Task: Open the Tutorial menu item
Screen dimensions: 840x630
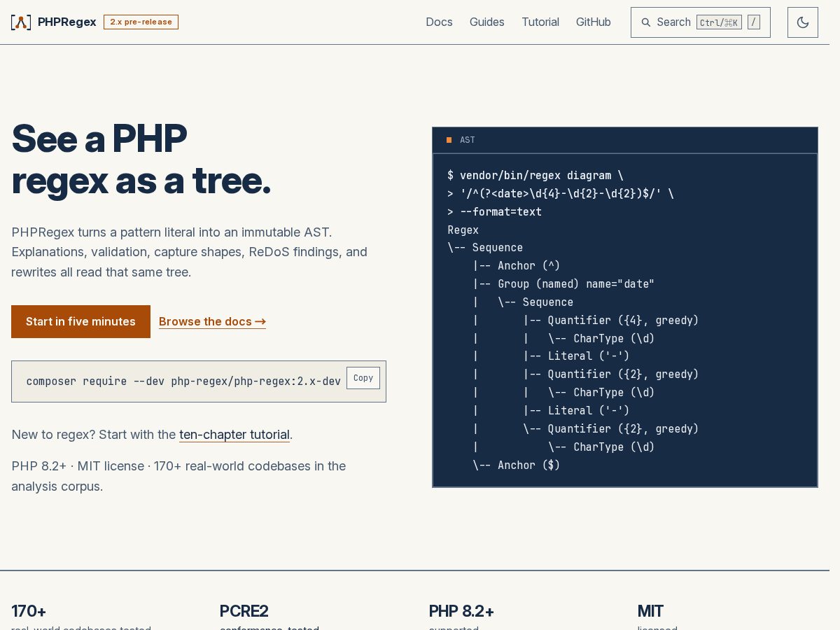Action: (540, 22)
